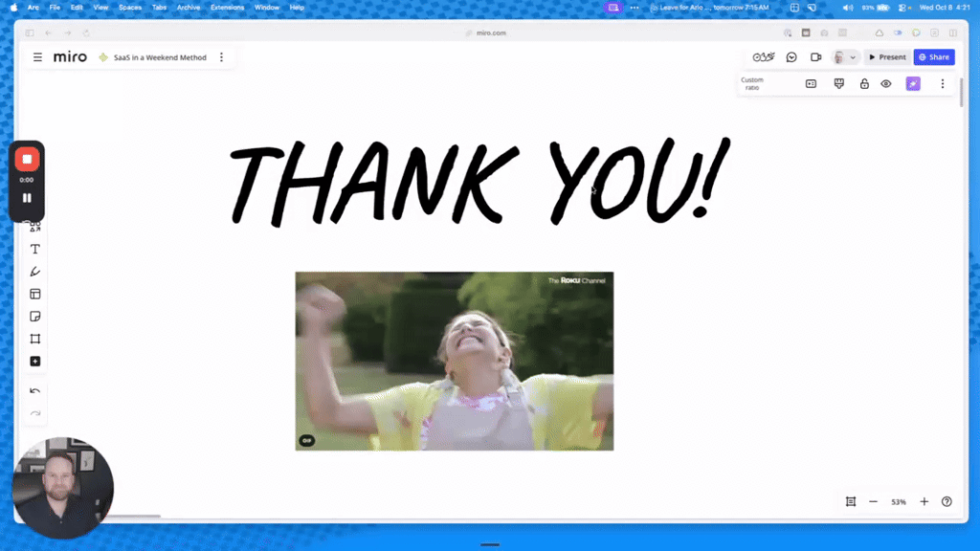Click the purple screen recording menu bar icon

point(613,8)
